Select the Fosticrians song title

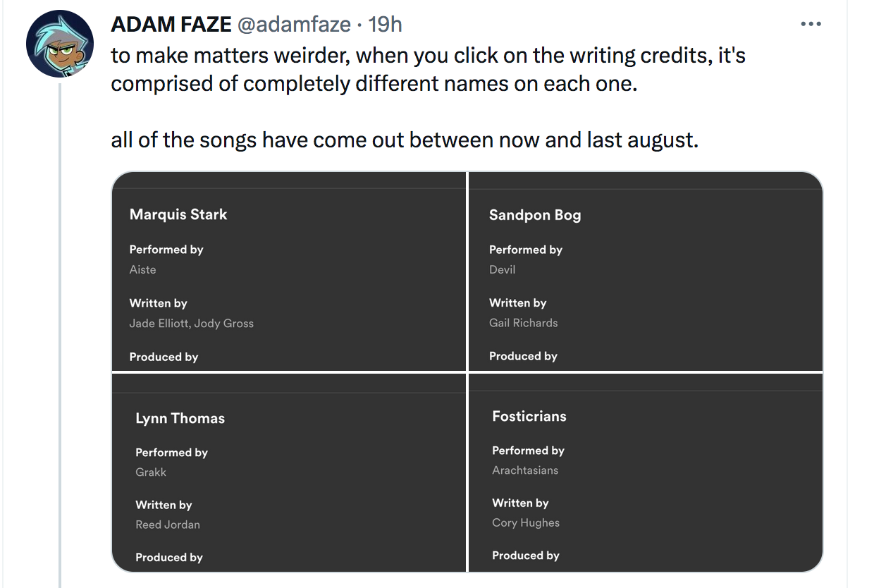[529, 416]
